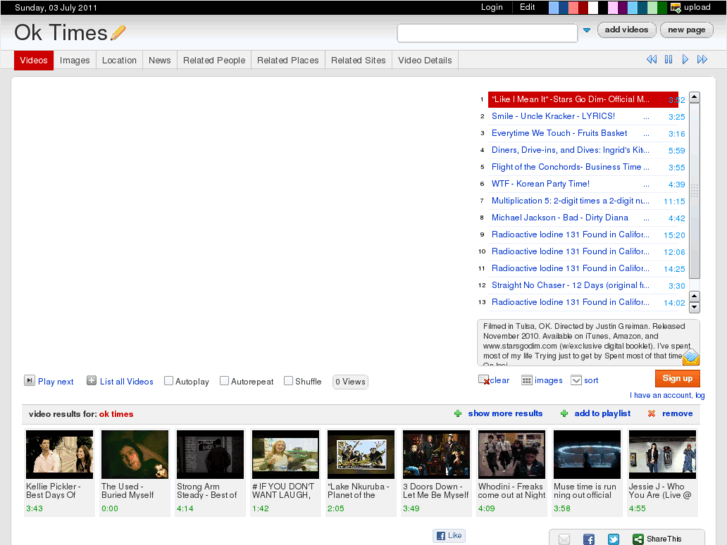Click the orange Sign up button
Viewport: 727px width, 545px height.
point(677,378)
